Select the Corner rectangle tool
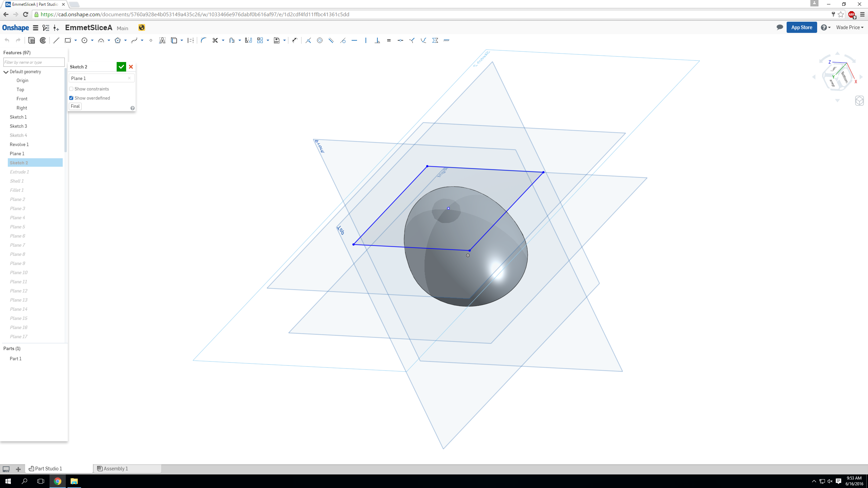Screen dimensions: 868x488 [x=68, y=40]
